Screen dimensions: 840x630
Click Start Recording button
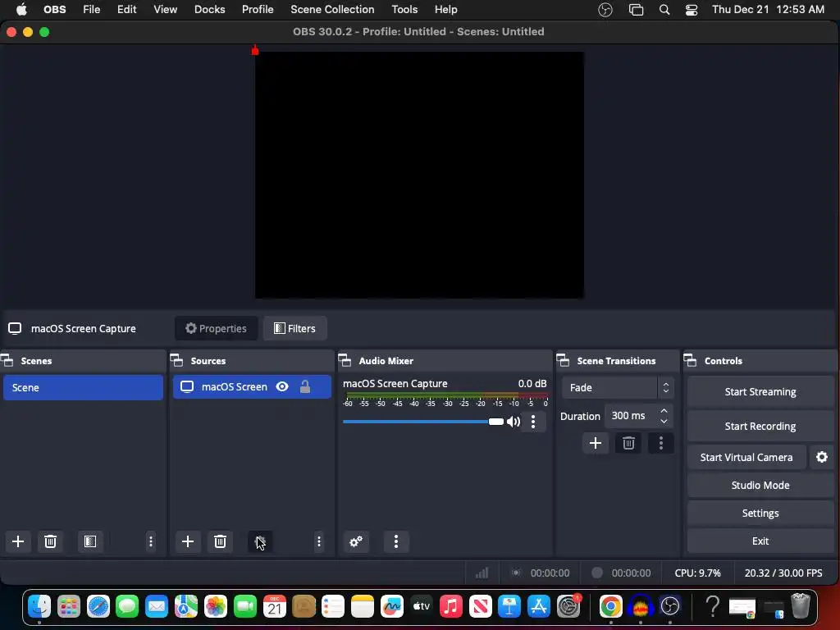coord(760,426)
